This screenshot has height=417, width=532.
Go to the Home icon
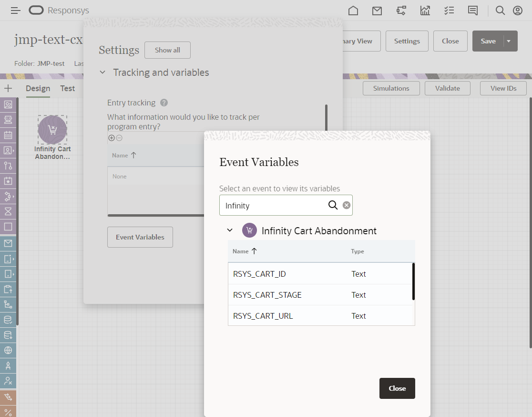(x=353, y=10)
